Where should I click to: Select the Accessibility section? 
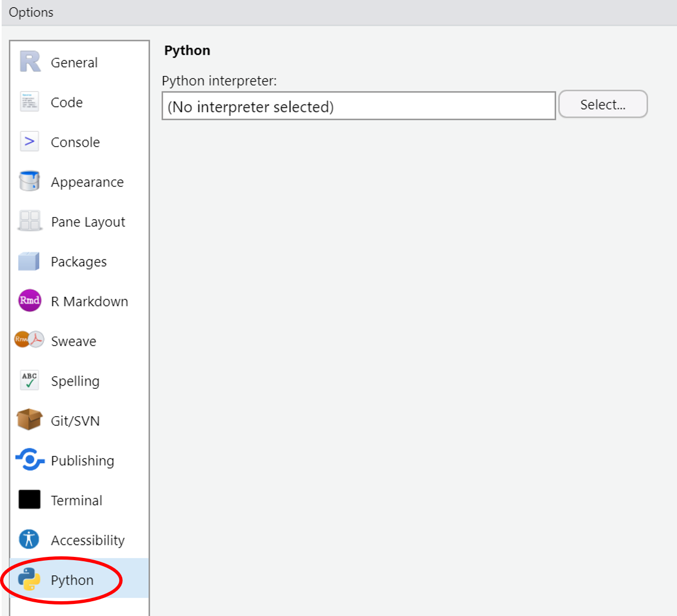point(79,540)
